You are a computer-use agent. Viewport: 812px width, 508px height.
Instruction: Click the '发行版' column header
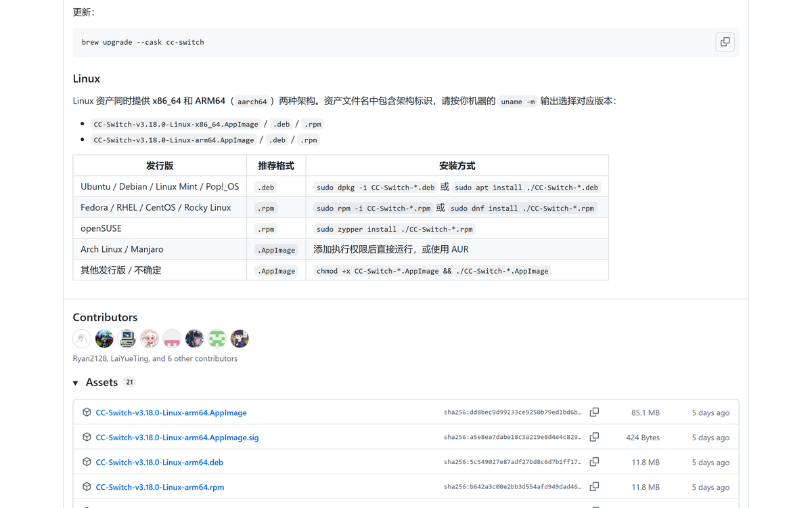160,166
